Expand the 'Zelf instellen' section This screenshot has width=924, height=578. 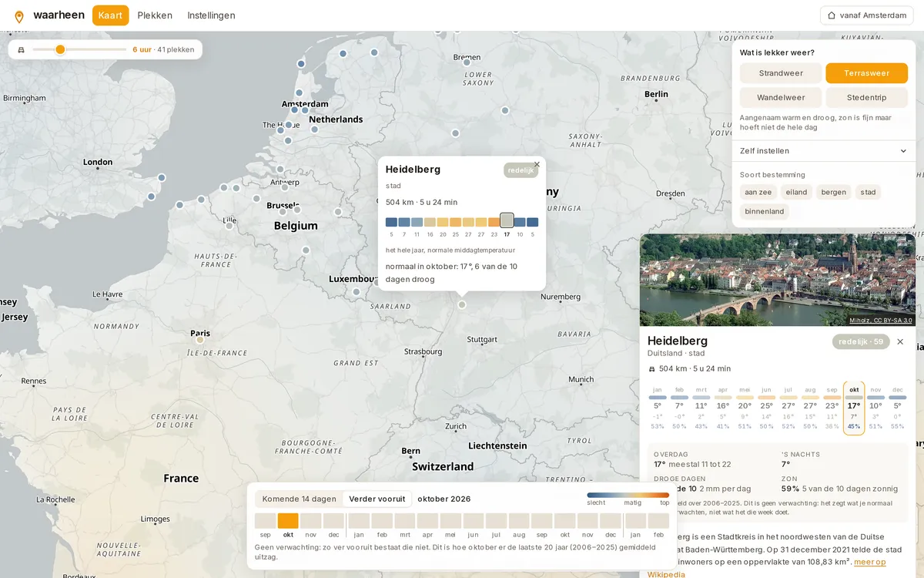(x=823, y=151)
